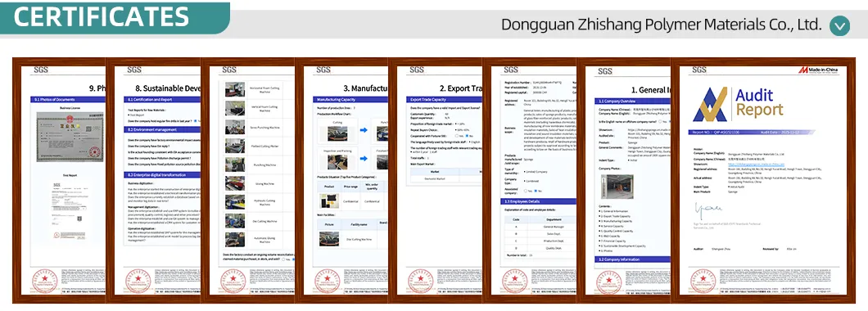Select the CERTIFICATES section heading

click(102, 17)
